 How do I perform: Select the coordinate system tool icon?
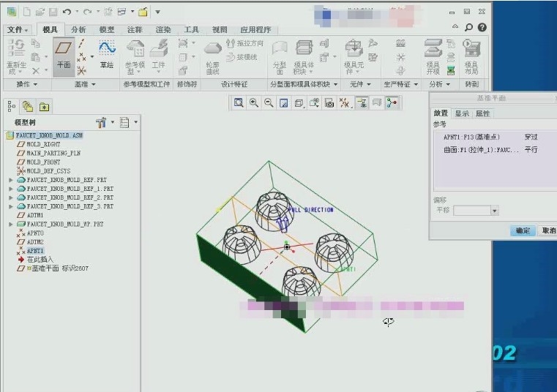(82, 71)
